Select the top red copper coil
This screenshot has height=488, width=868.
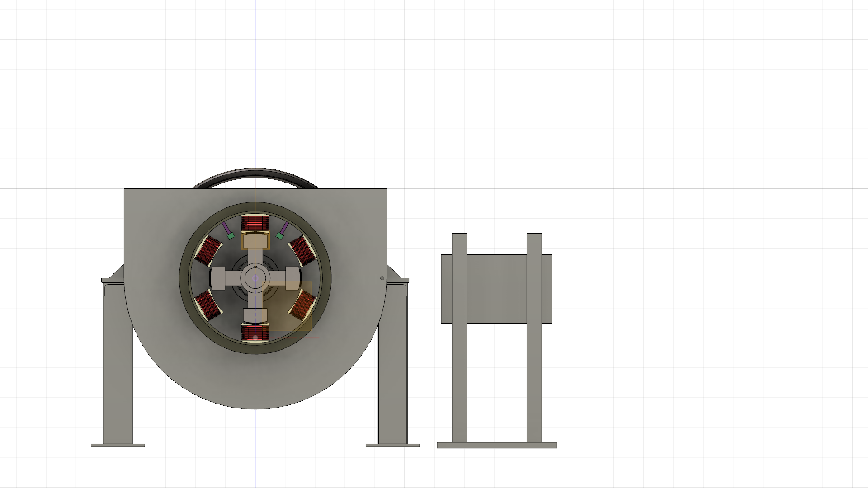pyautogui.click(x=255, y=223)
